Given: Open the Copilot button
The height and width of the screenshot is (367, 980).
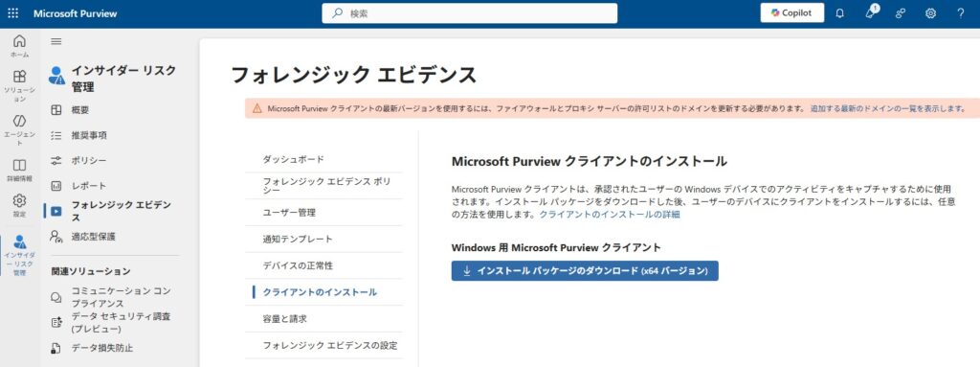Looking at the screenshot, I should 791,13.
